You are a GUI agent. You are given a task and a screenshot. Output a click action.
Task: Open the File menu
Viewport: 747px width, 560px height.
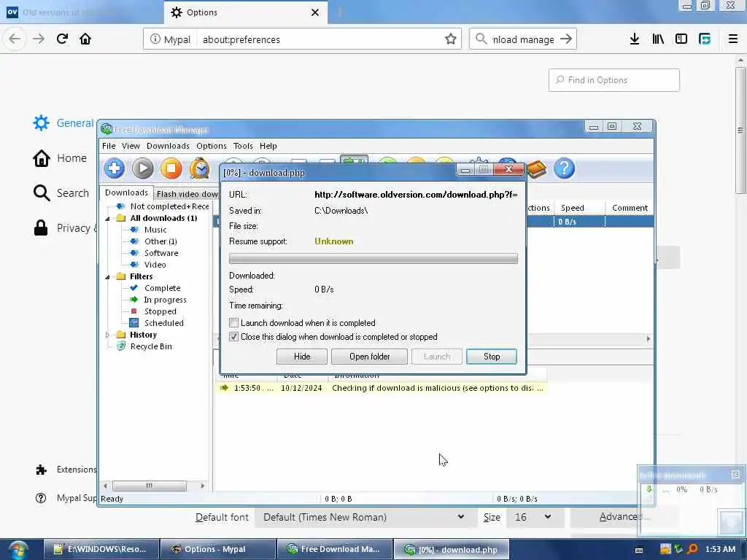click(x=109, y=146)
